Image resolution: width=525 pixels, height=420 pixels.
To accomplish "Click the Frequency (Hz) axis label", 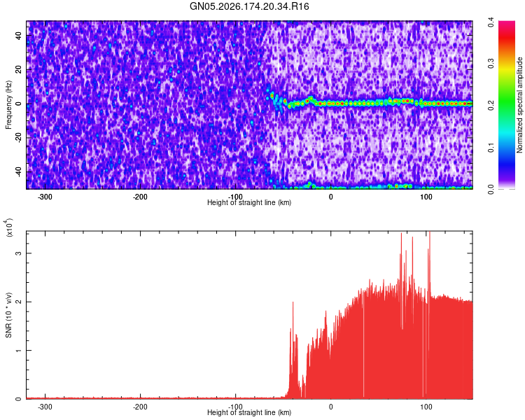I will point(8,105).
